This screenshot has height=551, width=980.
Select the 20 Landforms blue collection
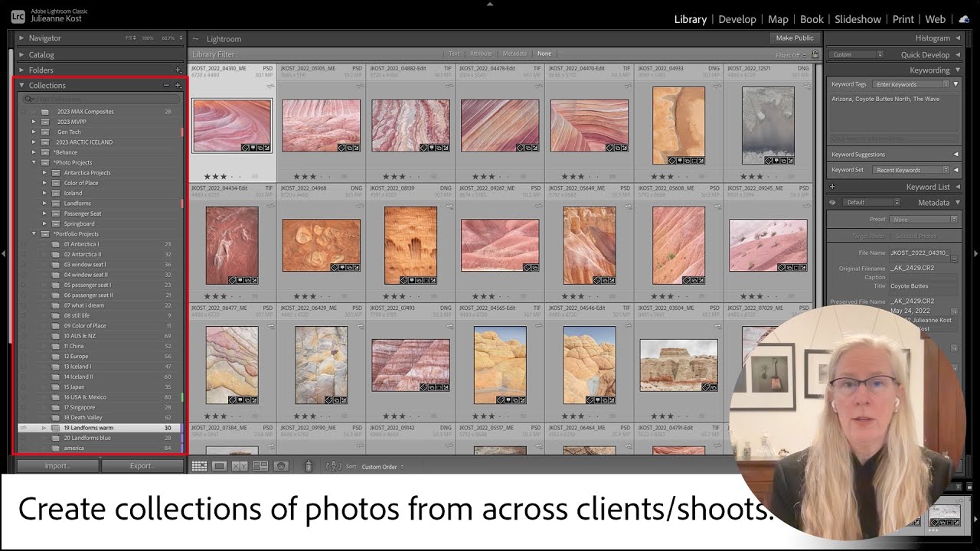[100, 438]
